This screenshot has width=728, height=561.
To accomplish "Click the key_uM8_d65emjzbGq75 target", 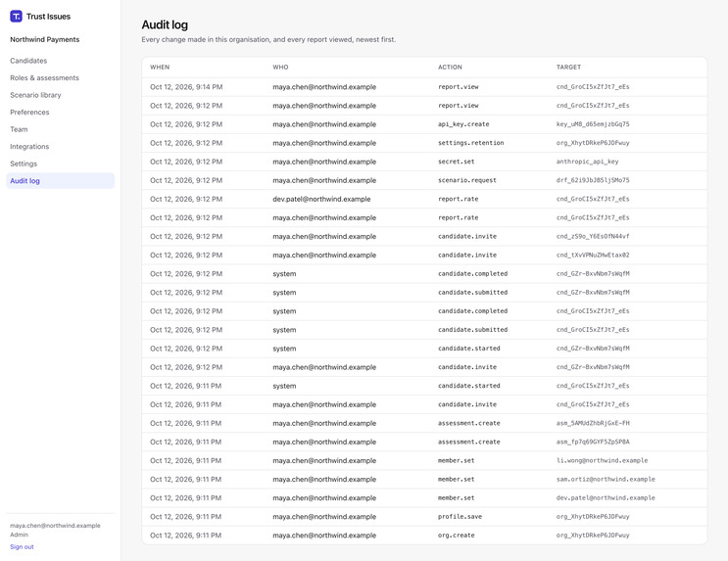I will (593, 124).
